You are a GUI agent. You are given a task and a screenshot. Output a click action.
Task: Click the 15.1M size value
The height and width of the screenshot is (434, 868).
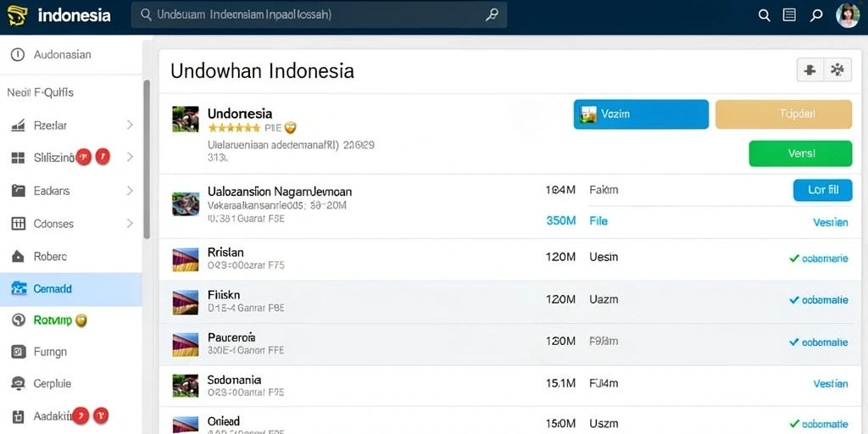pos(561,383)
